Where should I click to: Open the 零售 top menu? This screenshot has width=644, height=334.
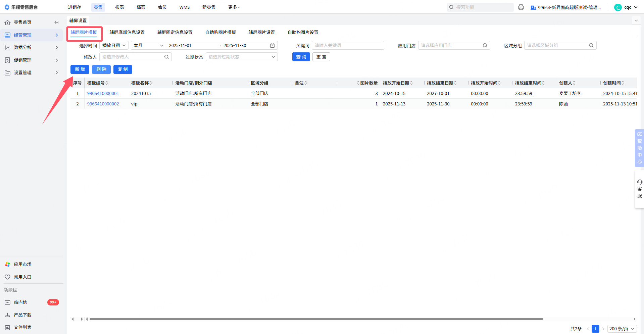pyautogui.click(x=98, y=7)
